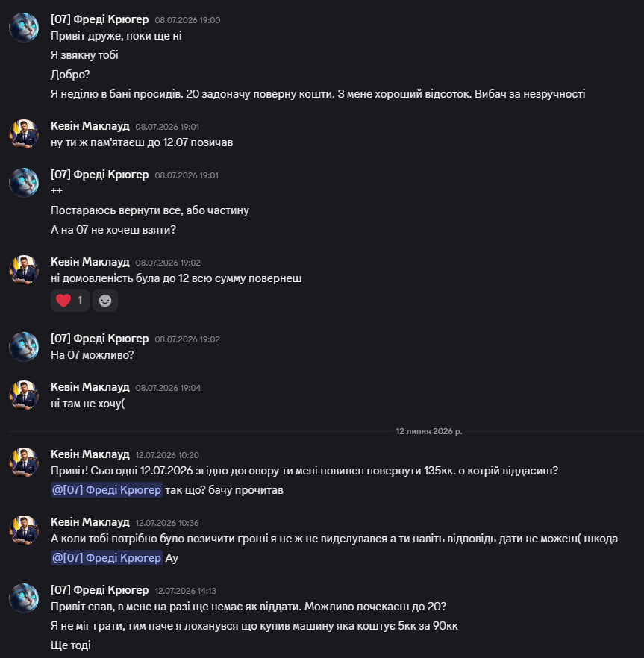
Task: Click the @[07] Фреді Крюгер mention before 'Ау'
Action: 107,558
